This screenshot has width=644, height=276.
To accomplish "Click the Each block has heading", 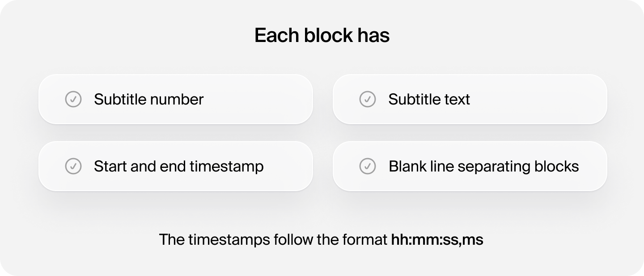I will click(x=322, y=35).
